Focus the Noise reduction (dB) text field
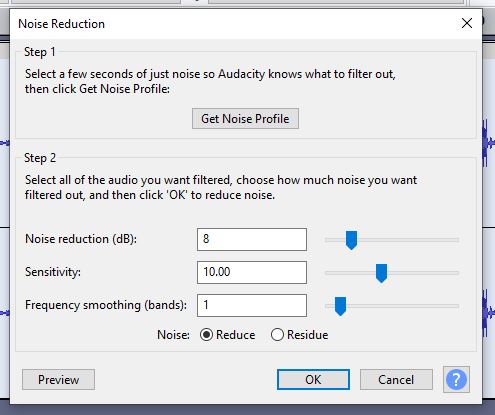495x415 pixels. pos(252,239)
